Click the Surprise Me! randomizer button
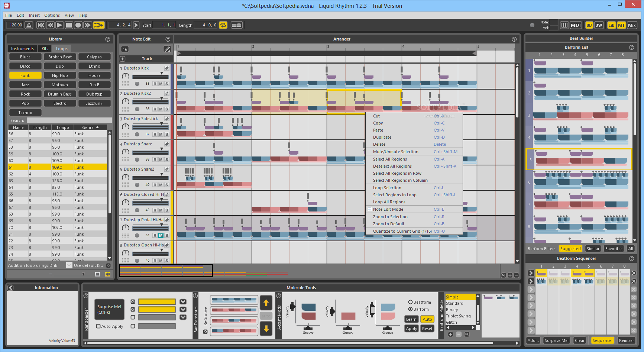Screen dimensions: 644x352 [x=109, y=309]
